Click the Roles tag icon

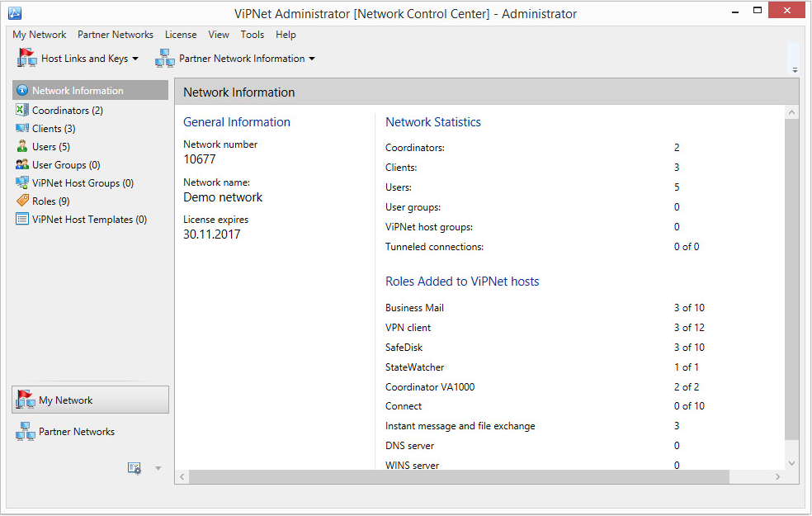coord(22,201)
